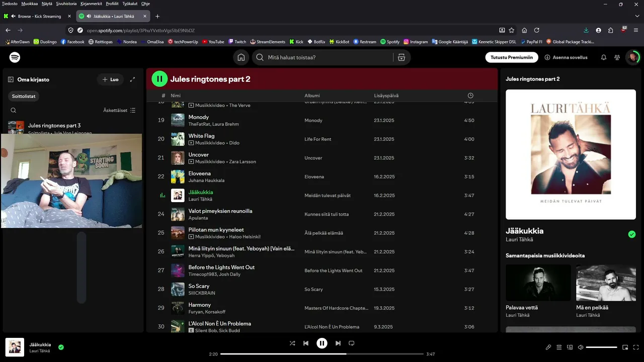Select the Monody track row title
The height and width of the screenshot is (362, 644).
(199, 117)
